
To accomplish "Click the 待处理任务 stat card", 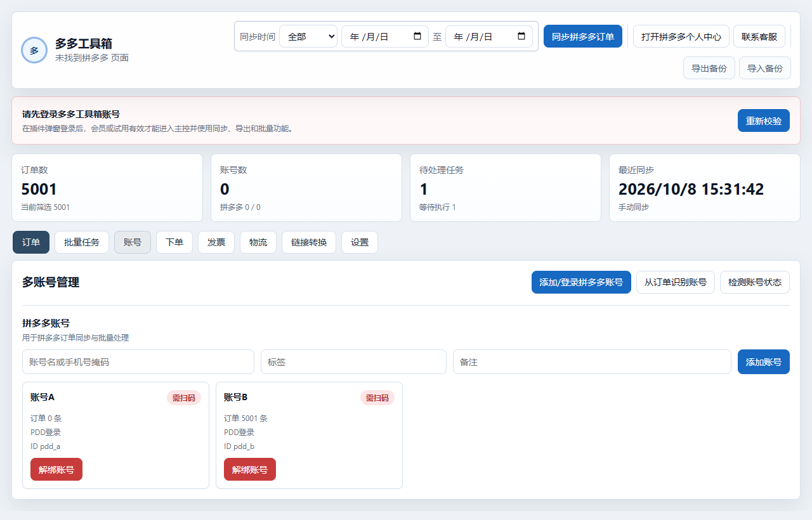I will (506, 188).
